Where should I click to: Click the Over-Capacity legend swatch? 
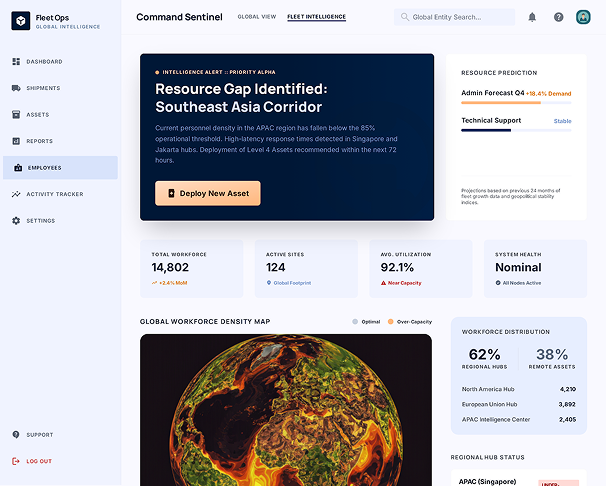pyautogui.click(x=391, y=321)
